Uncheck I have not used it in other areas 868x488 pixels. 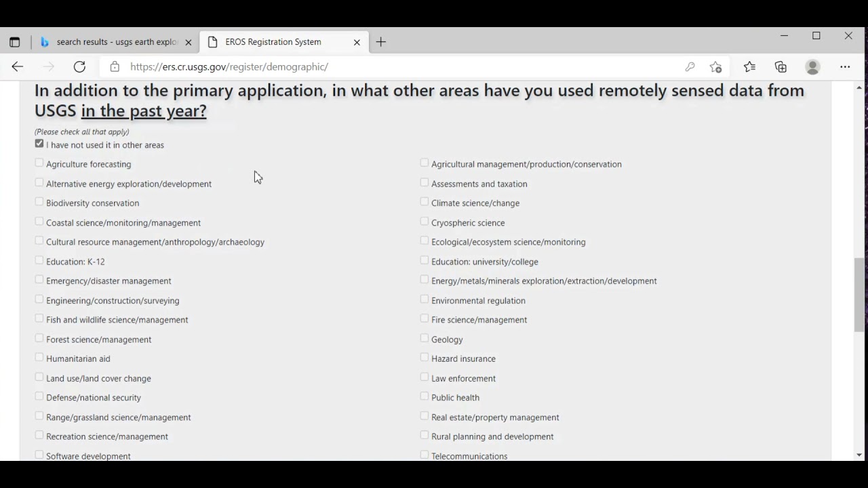39,144
